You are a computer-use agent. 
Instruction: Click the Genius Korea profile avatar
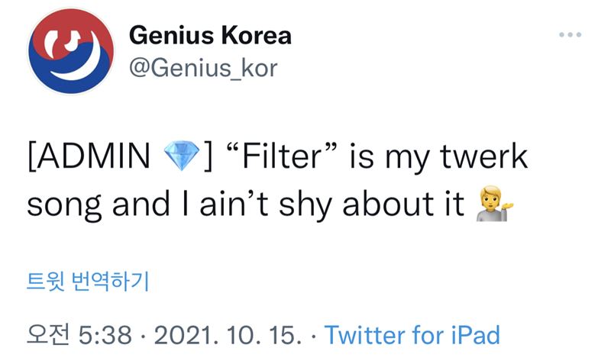[x=64, y=55]
